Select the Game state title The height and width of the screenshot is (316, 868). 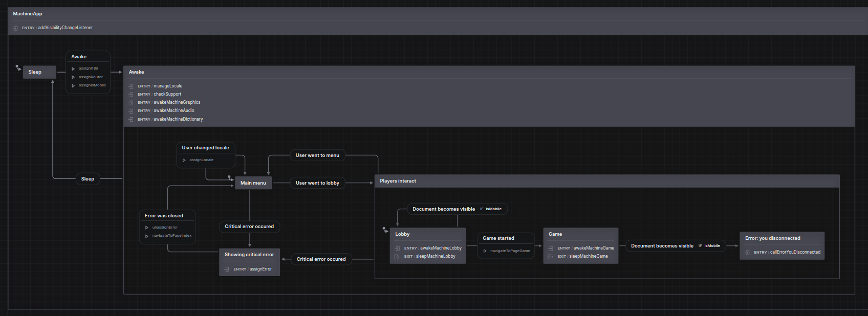(x=555, y=234)
